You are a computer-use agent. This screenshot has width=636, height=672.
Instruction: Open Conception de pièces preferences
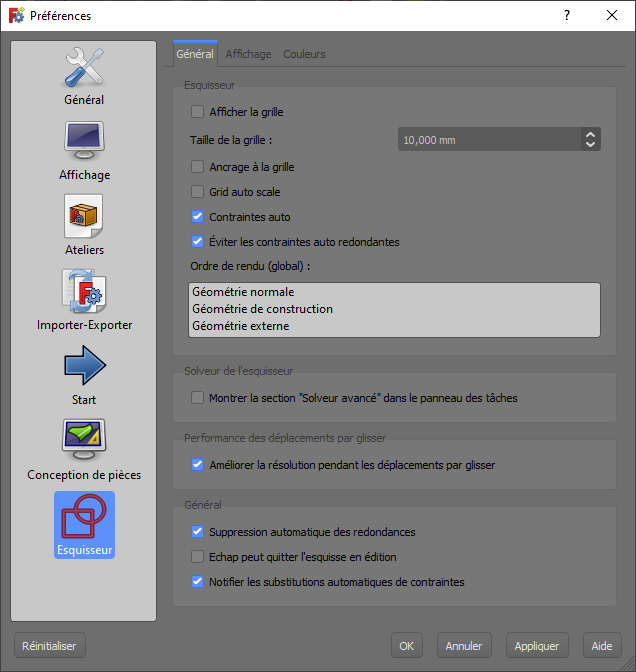[x=84, y=440]
